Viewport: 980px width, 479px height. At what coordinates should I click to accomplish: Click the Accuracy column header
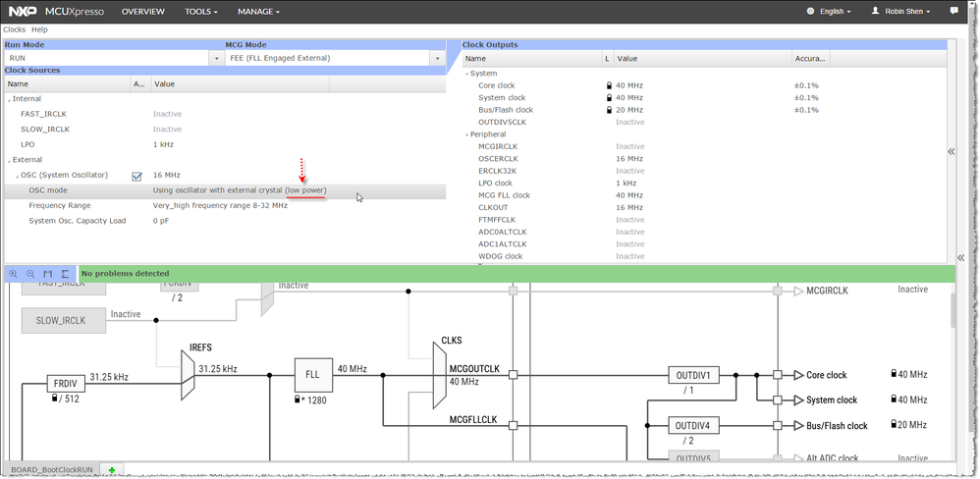(810, 59)
